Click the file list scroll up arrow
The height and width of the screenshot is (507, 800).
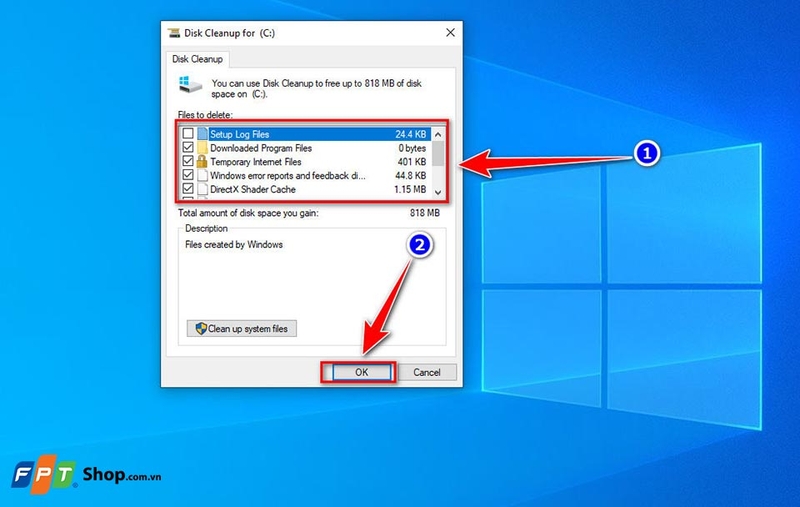coord(438,134)
